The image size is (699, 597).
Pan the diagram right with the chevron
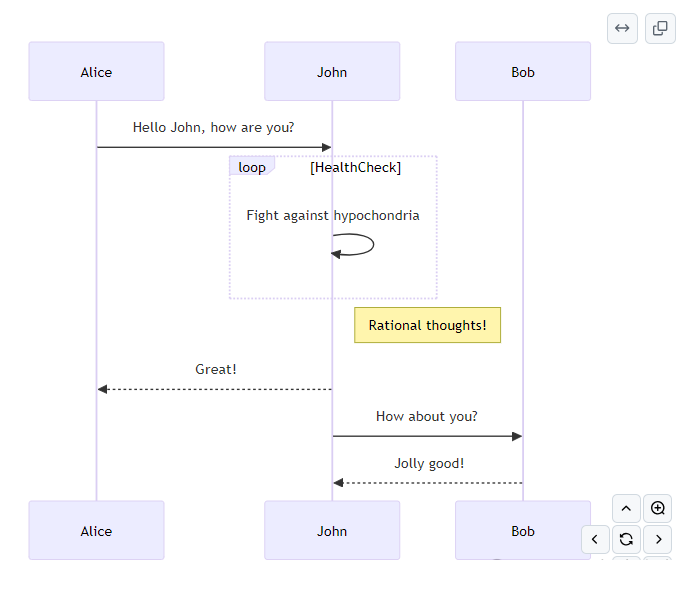point(658,540)
